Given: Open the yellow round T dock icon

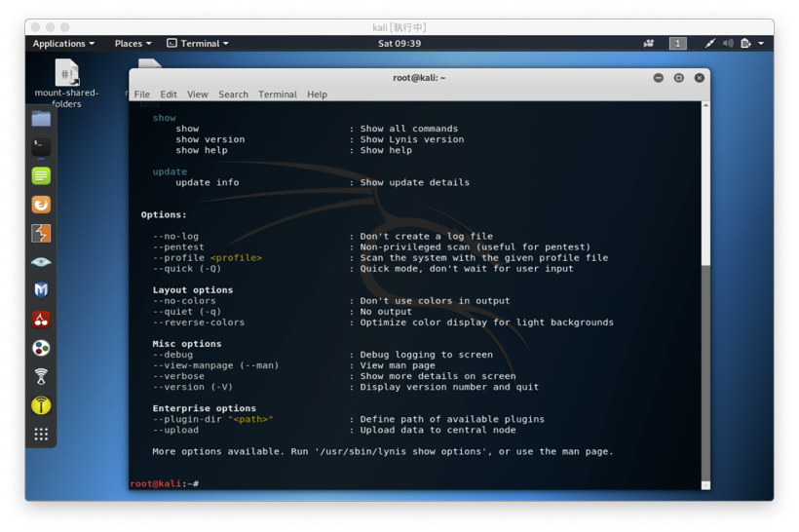Looking at the screenshot, I should [x=41, y=405].
